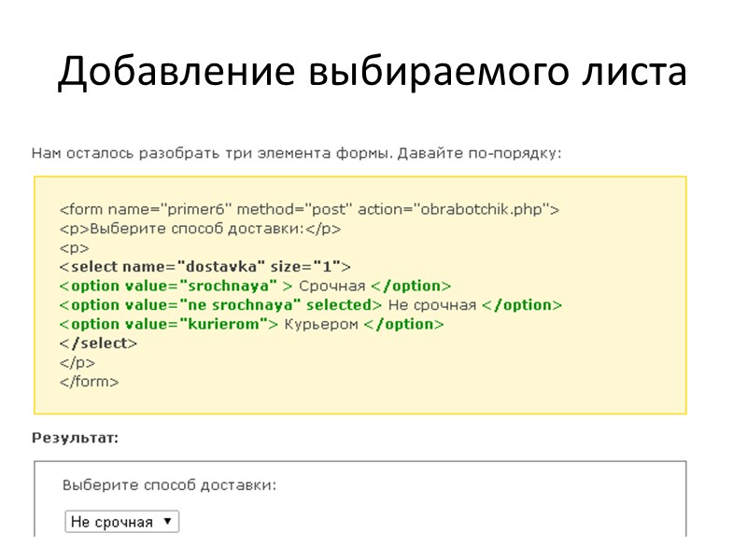Click the form name="primer6" code line
Image resolution: width=747 pixels, height=560 pixels.
click(308, 210)
